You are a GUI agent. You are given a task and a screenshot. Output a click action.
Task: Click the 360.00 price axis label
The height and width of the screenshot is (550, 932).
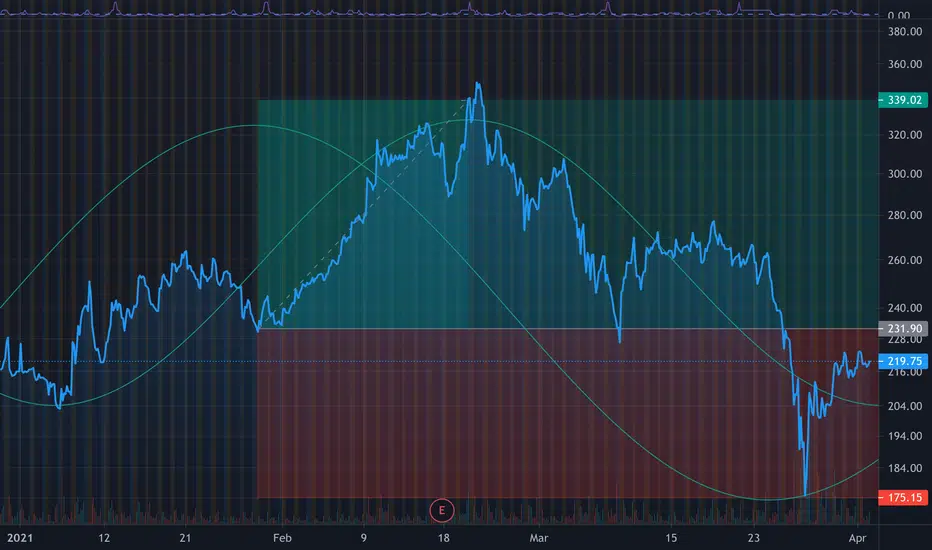pos(905,64)
